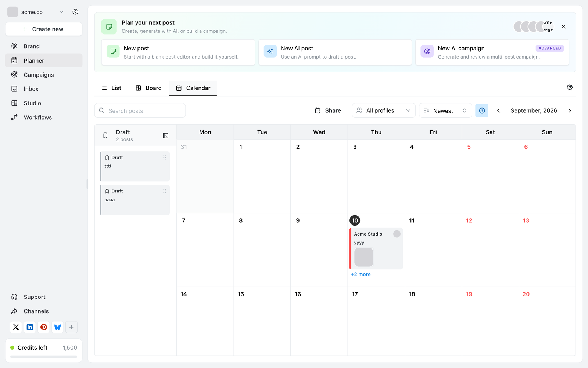Open the account profile icon

pyautogui.click(x=75, y=12)
